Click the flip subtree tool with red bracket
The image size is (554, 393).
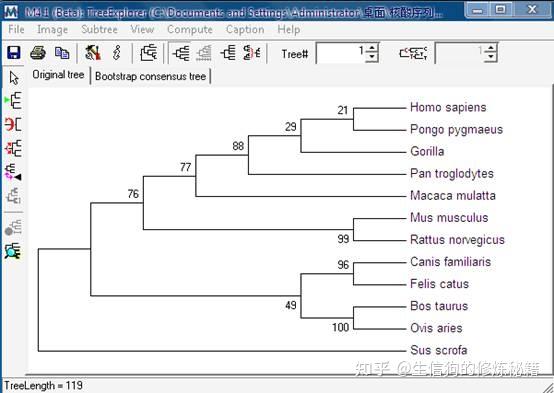tap(13, 124)
